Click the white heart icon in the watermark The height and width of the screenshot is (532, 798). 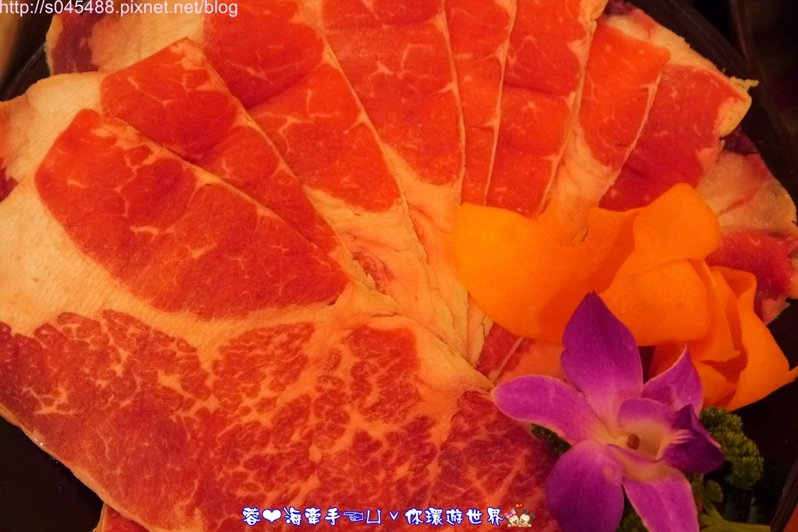point(271,516)
